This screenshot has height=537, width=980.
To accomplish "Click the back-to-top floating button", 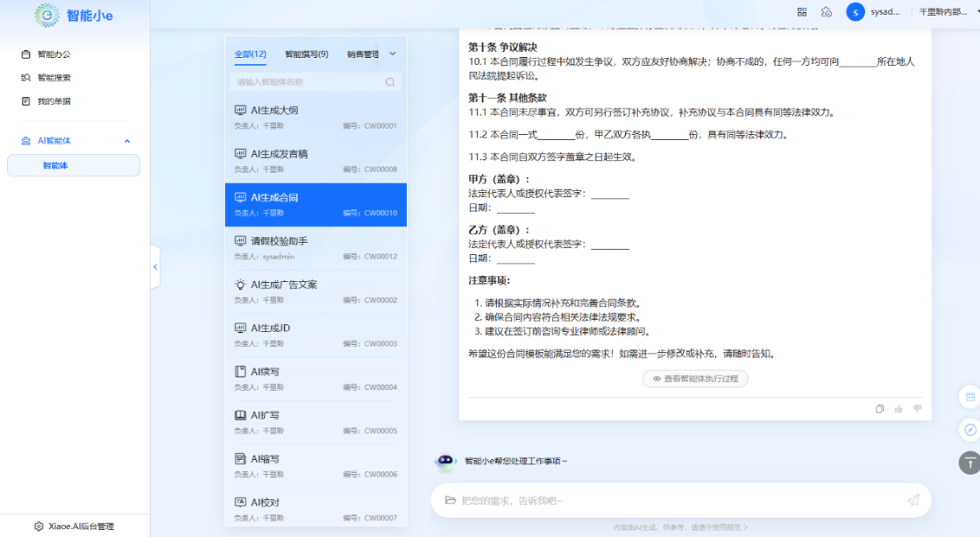I will (x=969, y=463).
